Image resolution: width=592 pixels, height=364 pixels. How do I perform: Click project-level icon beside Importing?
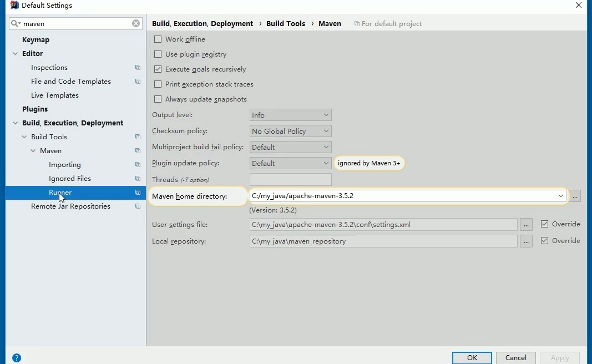(x=138, y=165)
